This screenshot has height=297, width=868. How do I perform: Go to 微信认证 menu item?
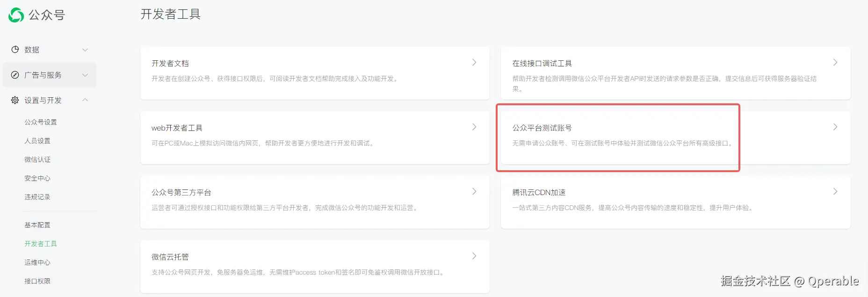[x=37, y=159]
